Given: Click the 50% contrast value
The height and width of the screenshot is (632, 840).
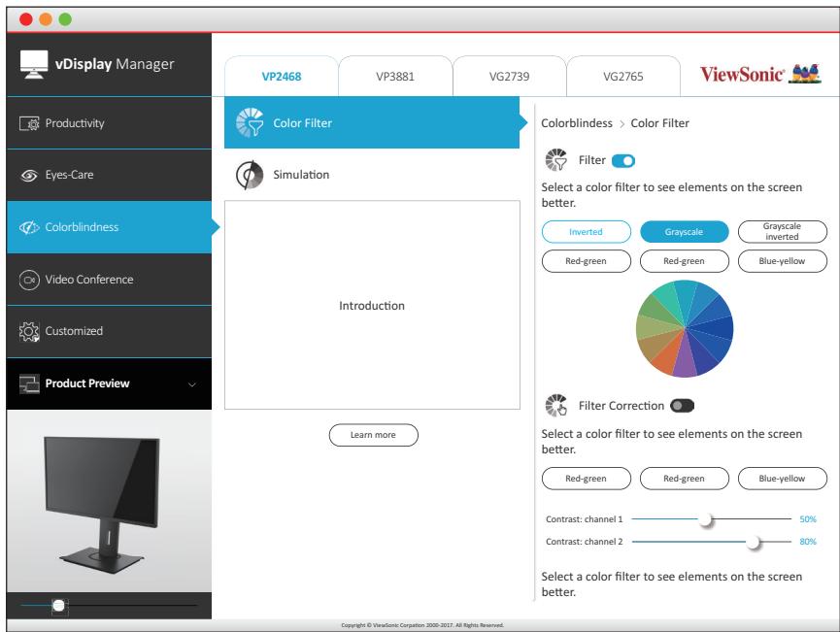Looking at the screenshot, I should (807, 519).
